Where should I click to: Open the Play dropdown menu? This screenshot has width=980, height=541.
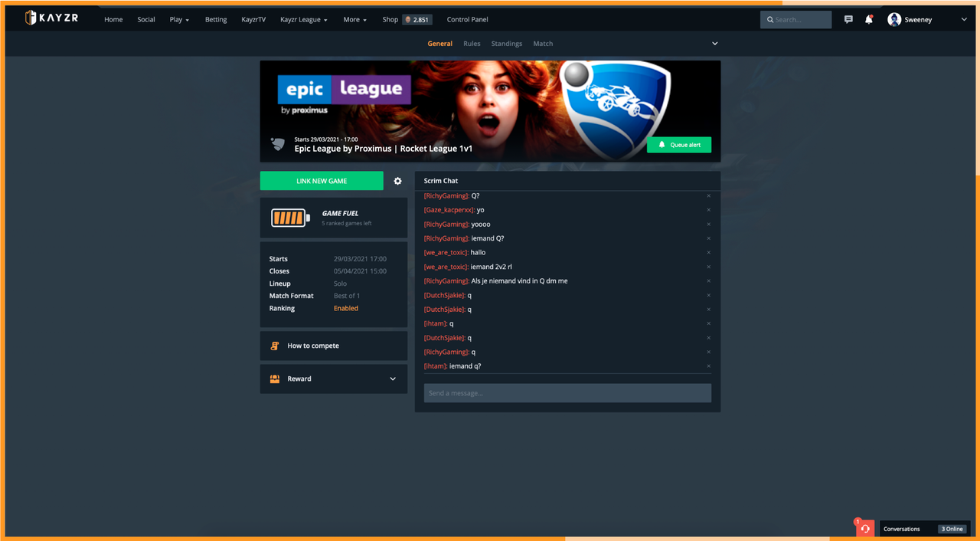pos(179,19)
